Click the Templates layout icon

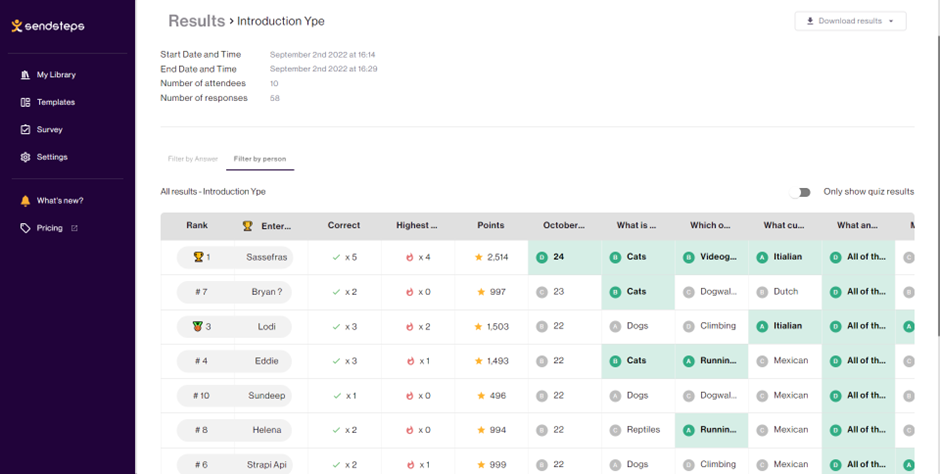tap(25, 102)
